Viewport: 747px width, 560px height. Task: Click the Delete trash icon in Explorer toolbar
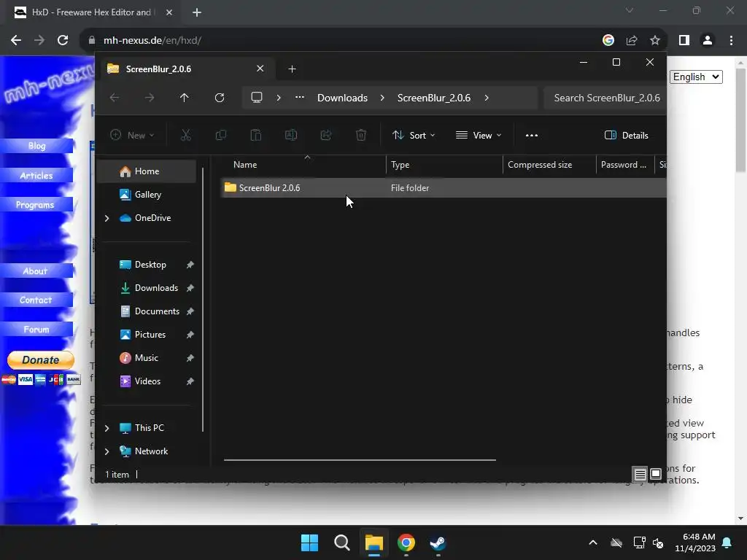[361, 135]
